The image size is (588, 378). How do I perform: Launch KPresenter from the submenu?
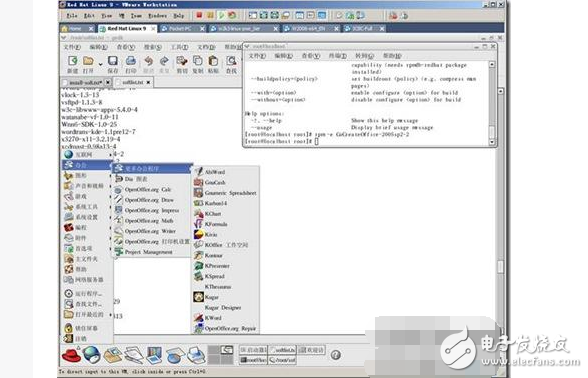225,266
